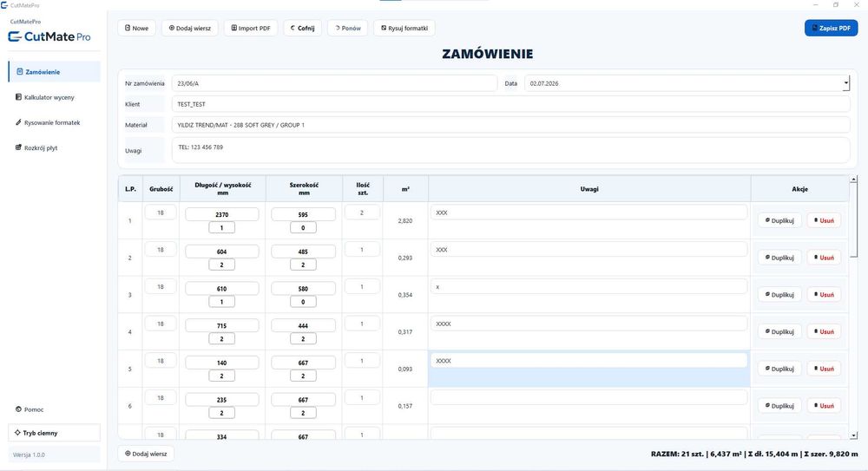Click the table vertical scrollbar thumb
868x471 pixels.
(853, 220)
